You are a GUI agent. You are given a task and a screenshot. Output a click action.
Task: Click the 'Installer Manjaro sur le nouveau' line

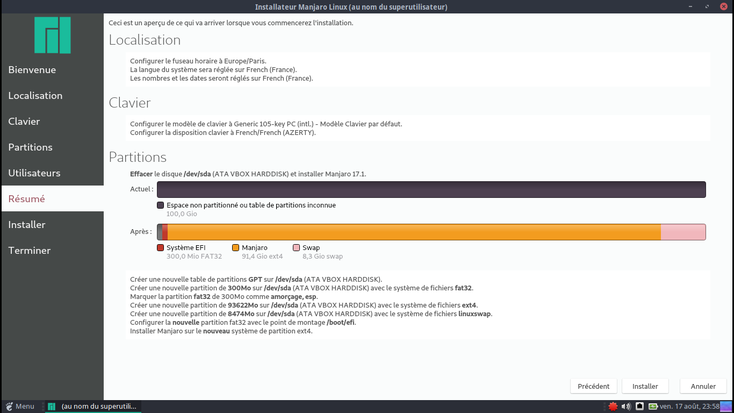(x=221, y=331)
